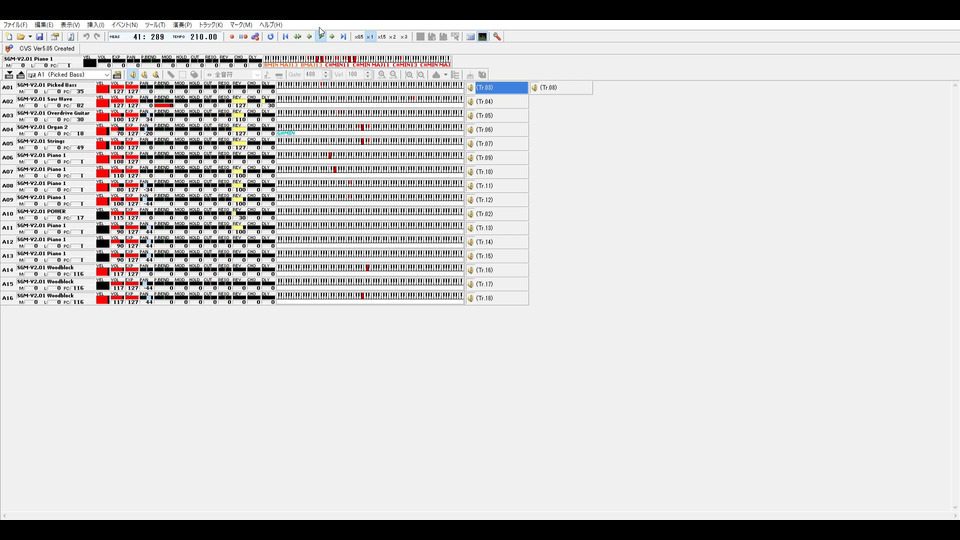Click the horizontal scrollbar at bottom
The width and height of the screenshot is (960, 540).
tap(478, 516)
